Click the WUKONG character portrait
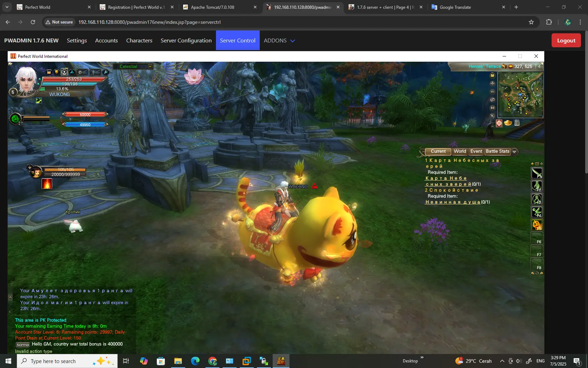 point(26,80)
